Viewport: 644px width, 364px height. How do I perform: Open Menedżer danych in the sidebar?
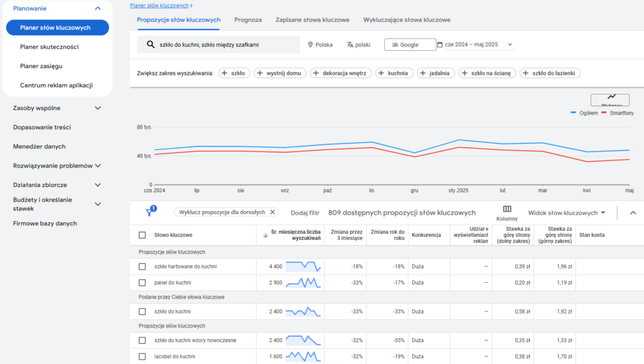click(39, 147)
